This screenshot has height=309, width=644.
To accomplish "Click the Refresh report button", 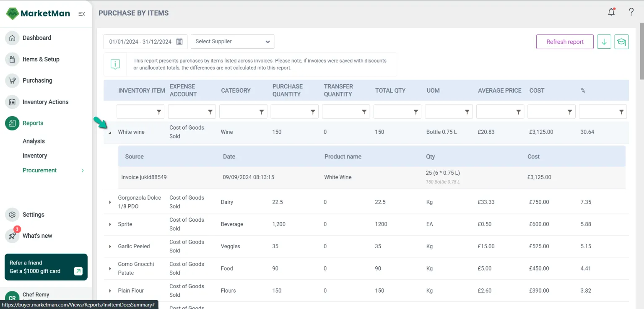I will (x=565, y=42).
